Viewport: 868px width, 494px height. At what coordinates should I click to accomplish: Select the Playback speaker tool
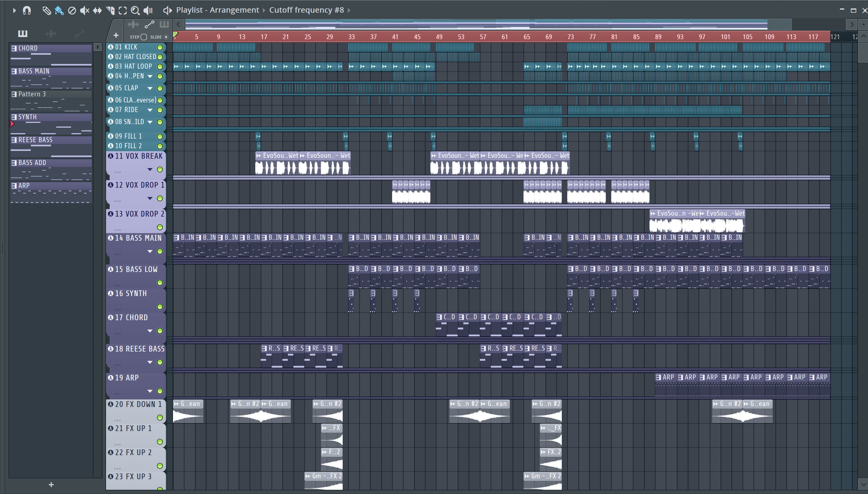pyautogui.click(x=148, y=11)
